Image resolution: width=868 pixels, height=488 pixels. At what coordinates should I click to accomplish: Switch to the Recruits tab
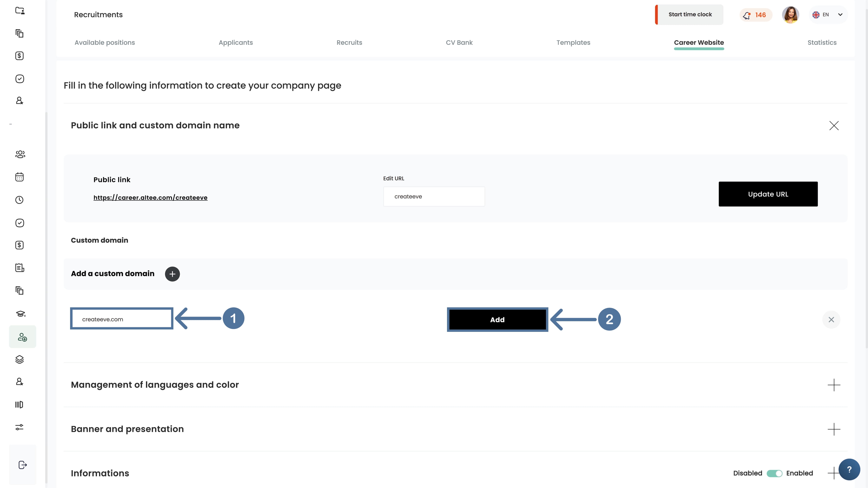(x=349, y=43)
